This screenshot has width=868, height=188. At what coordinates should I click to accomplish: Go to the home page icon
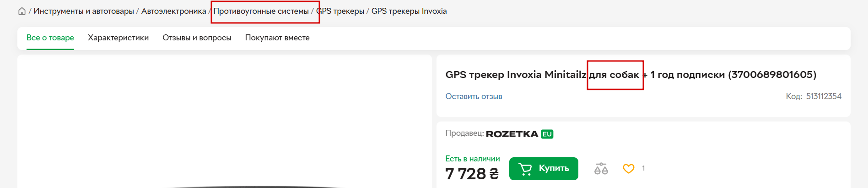pyautogui.click(x=22, y=11)
